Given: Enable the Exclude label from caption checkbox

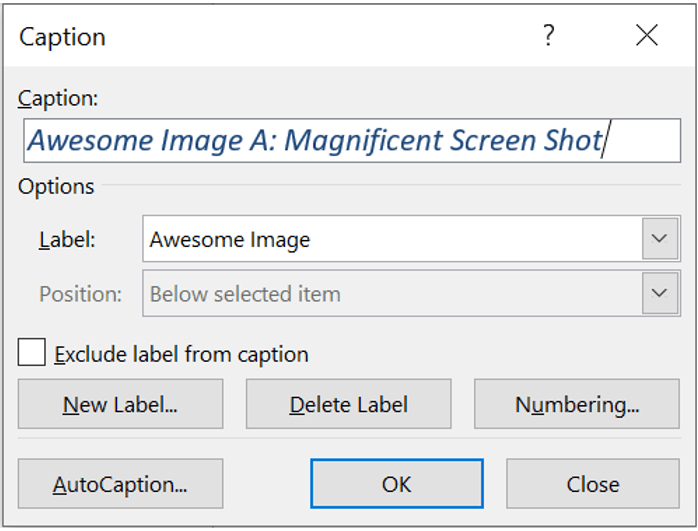Looking at the screenshot, I should point(32,353).
